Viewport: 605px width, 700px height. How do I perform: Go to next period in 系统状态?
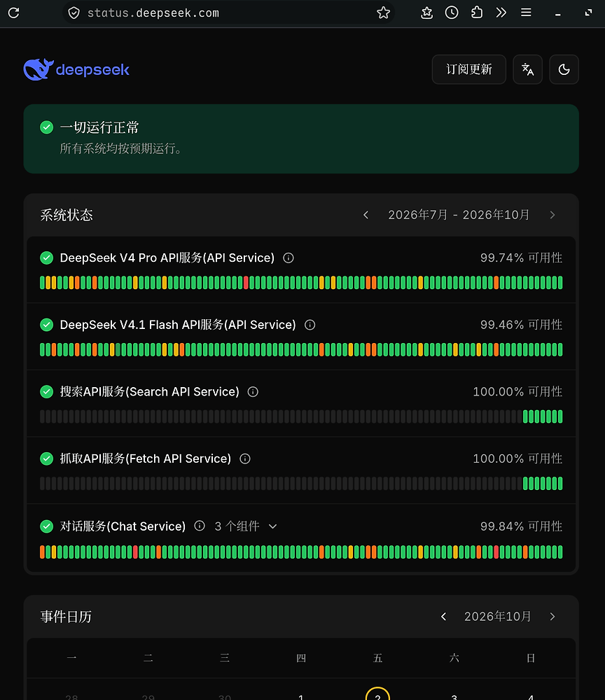point(552,215)
